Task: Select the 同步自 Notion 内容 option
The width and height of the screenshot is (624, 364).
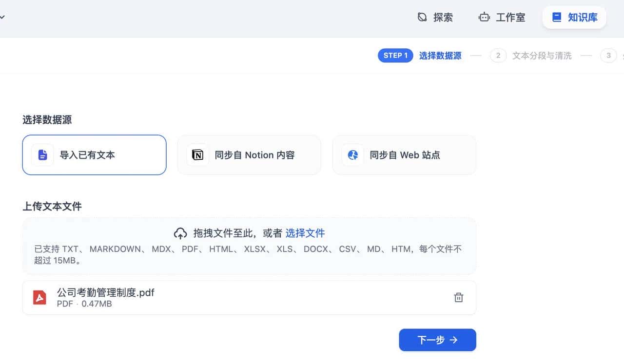Action: (249, 155)
